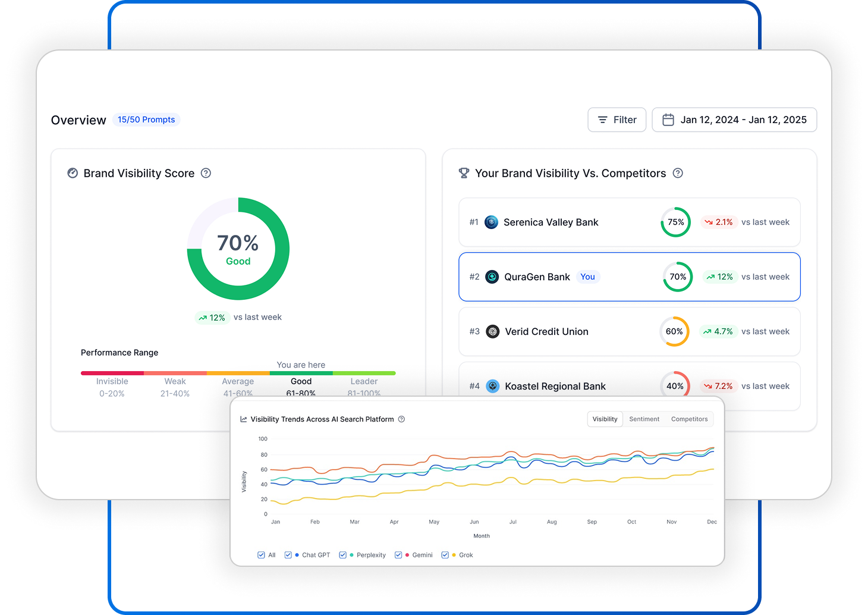Uncheck the Chat GPT legend checkbox
868x615 pixels.
288,554
